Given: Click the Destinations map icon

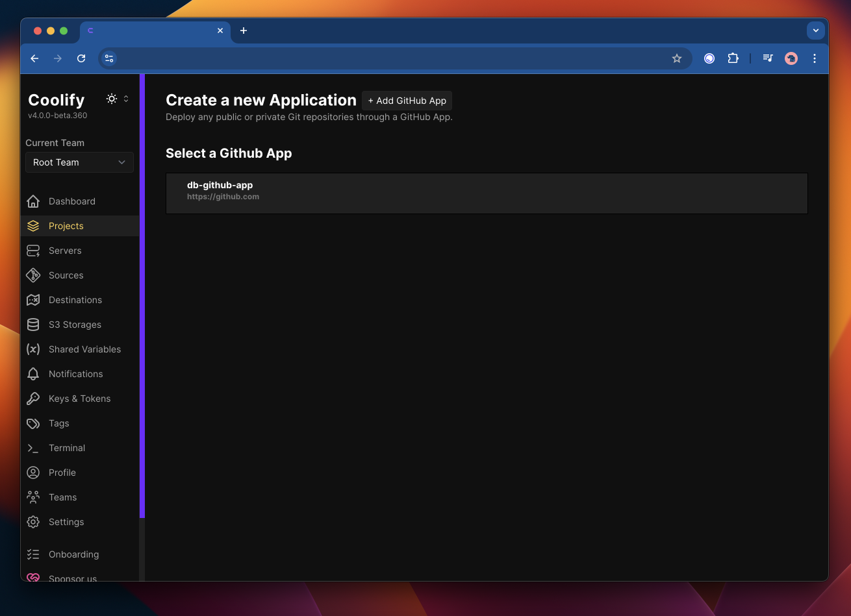Looking at the screenshot, I should tap(33, 300).
